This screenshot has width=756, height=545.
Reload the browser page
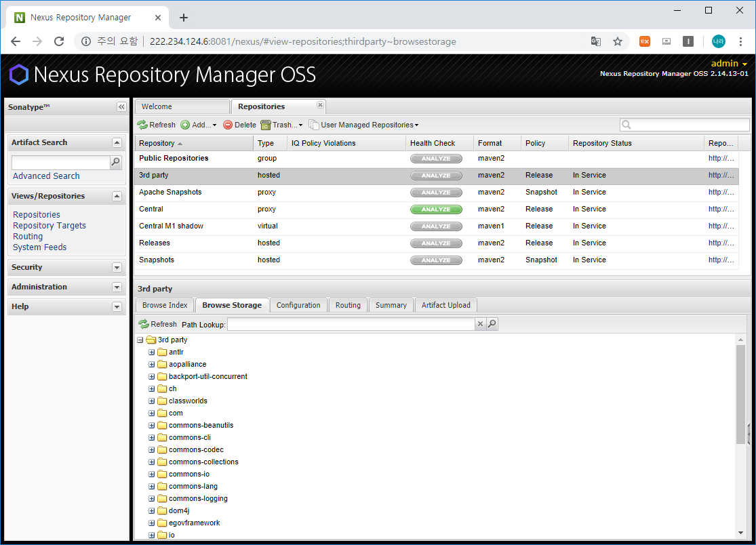click(59, 41)
